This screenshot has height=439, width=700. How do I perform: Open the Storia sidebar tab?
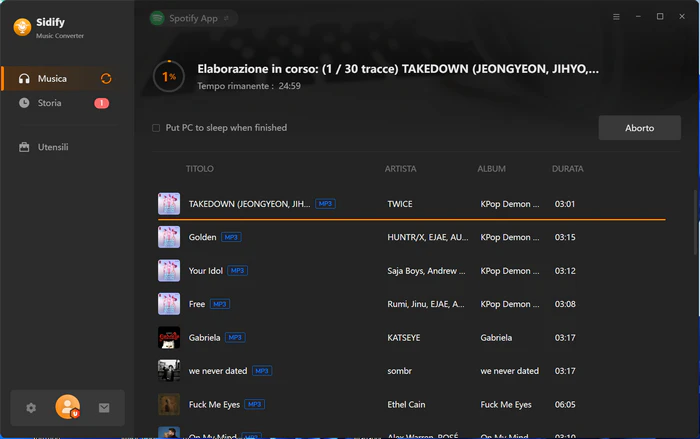67,103
